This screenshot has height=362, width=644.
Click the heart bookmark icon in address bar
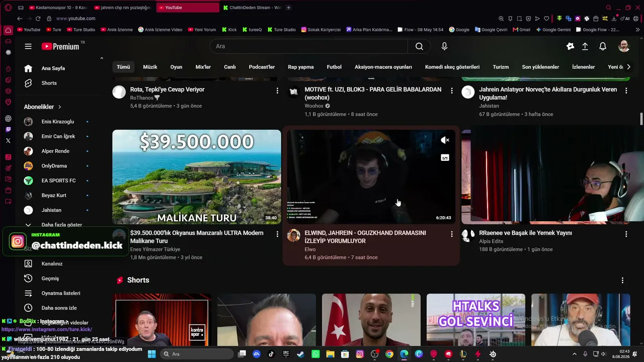(546, 19)
